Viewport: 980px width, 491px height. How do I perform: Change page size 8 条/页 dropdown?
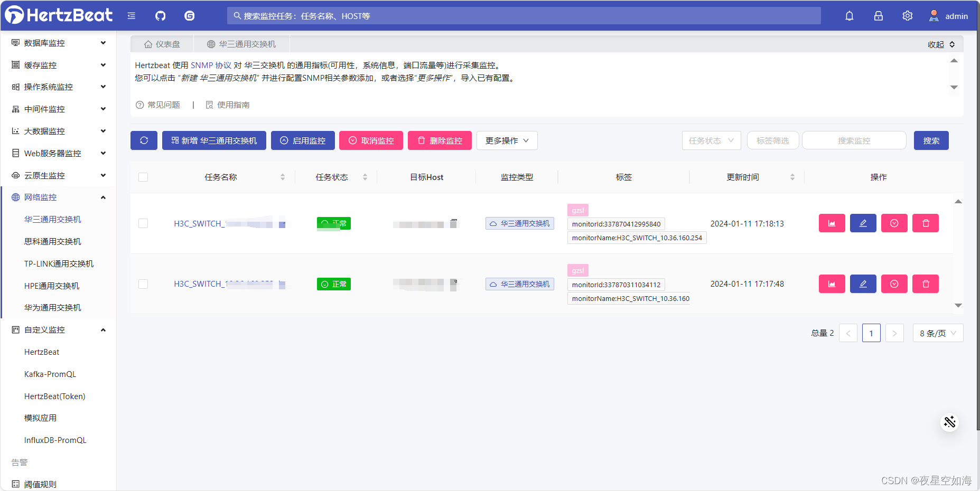938,333
